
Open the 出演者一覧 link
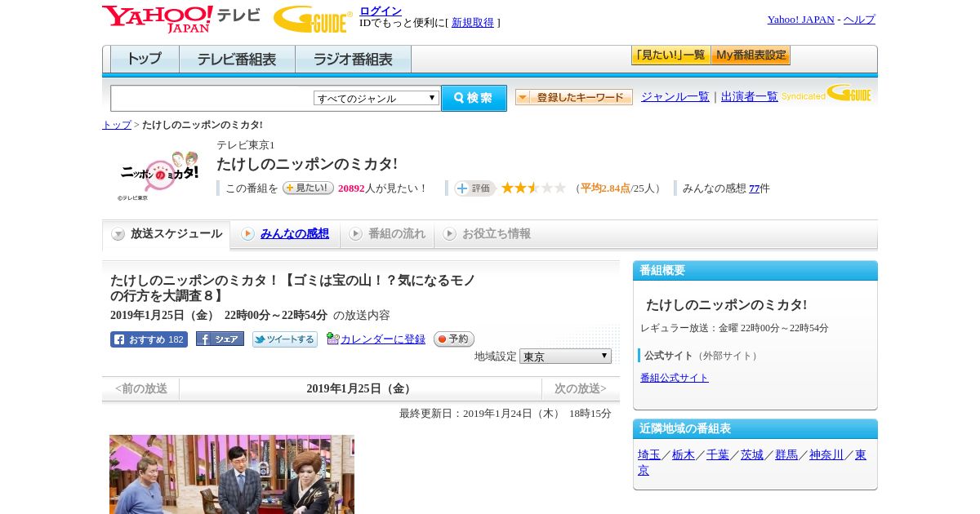(750, 96)
